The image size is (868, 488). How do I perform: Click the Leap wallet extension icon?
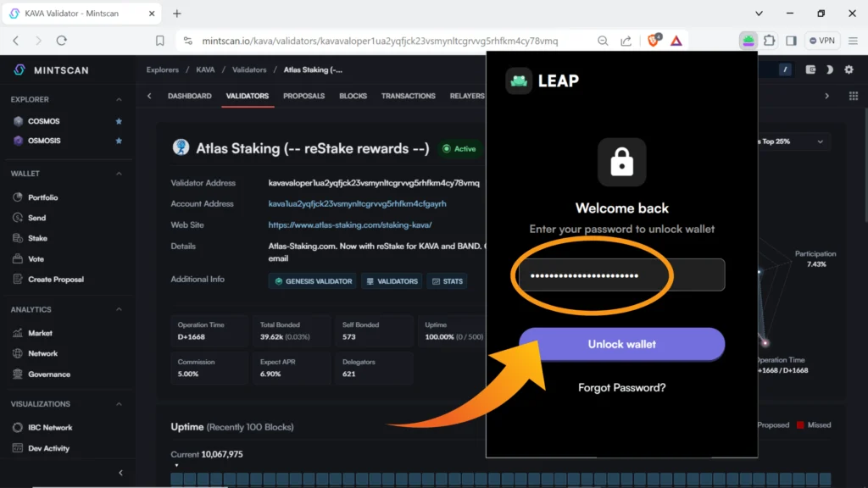click(748, 41)
